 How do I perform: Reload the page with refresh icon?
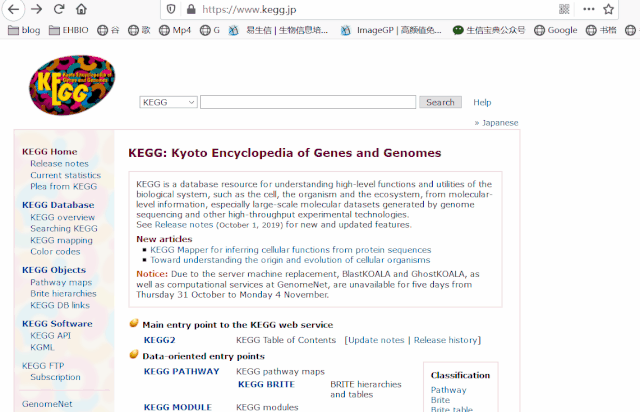coord(59,9)
